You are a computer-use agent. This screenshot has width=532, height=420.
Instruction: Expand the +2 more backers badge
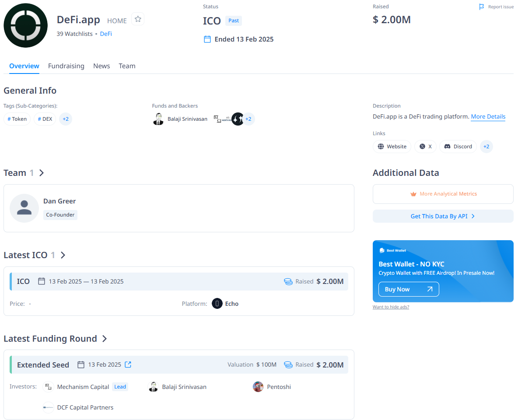point(248,119)
